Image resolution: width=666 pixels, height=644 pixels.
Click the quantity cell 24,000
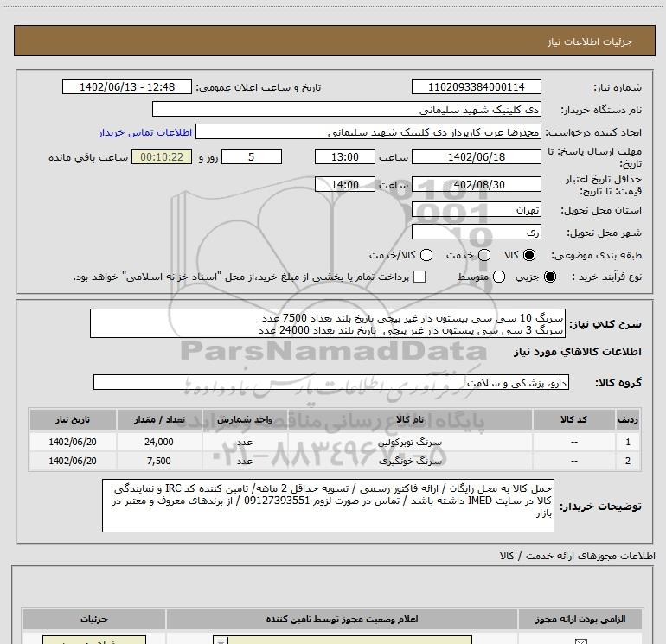tap(159, 442)
